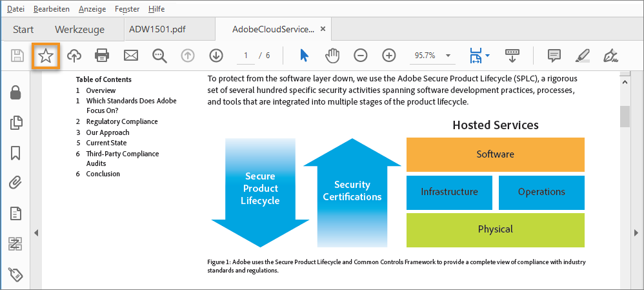
Task: Click the Secure Product Lifecycle arrow
Action: tap(260, 192)
